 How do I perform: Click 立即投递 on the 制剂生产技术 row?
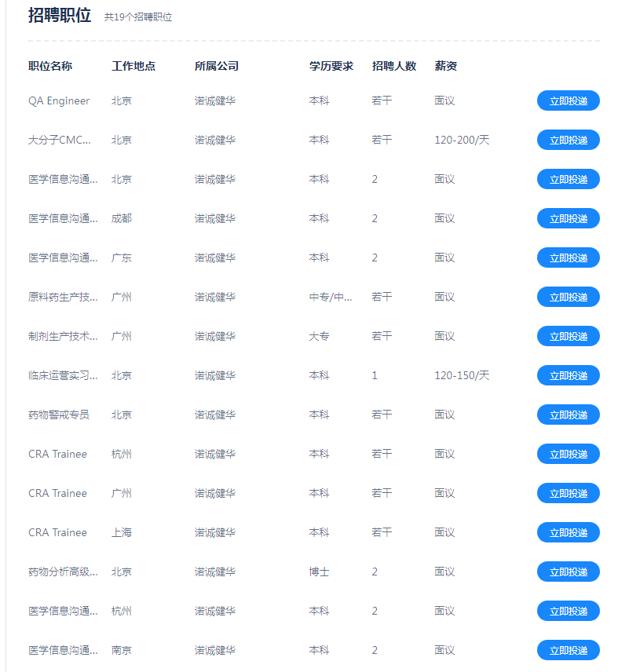click(568, 336)
